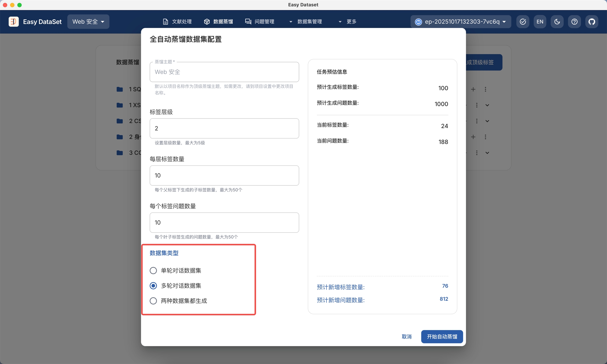Open three-dot menu on first tag row
This screenshot has width=607, height=364.
[485, 89]
